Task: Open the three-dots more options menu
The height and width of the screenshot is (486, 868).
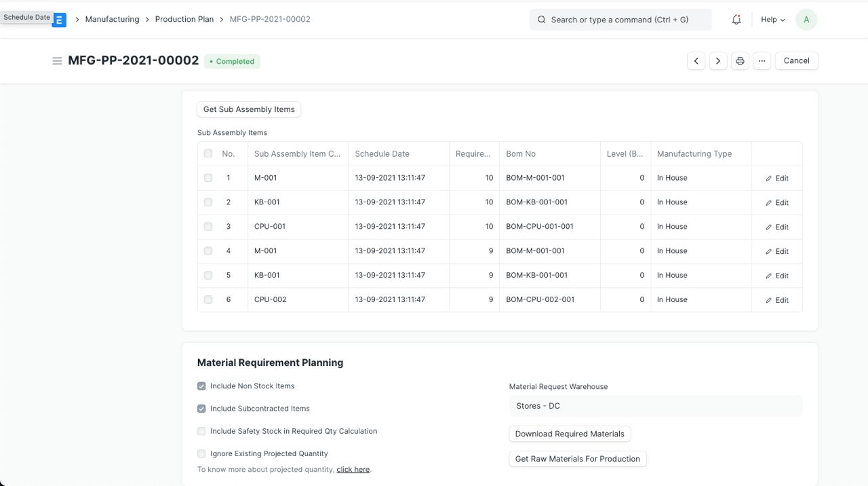Action: [x=762, y=61]
